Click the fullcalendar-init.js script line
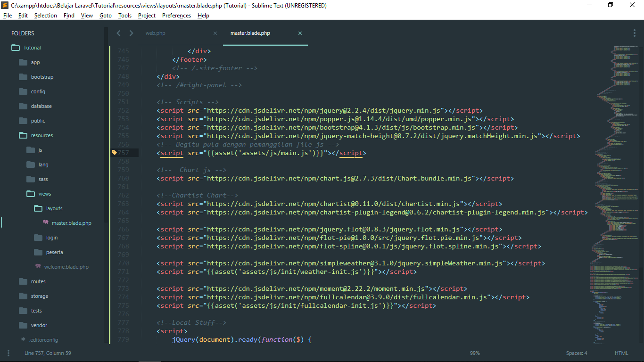644x362 pixels. click(296, 305)
